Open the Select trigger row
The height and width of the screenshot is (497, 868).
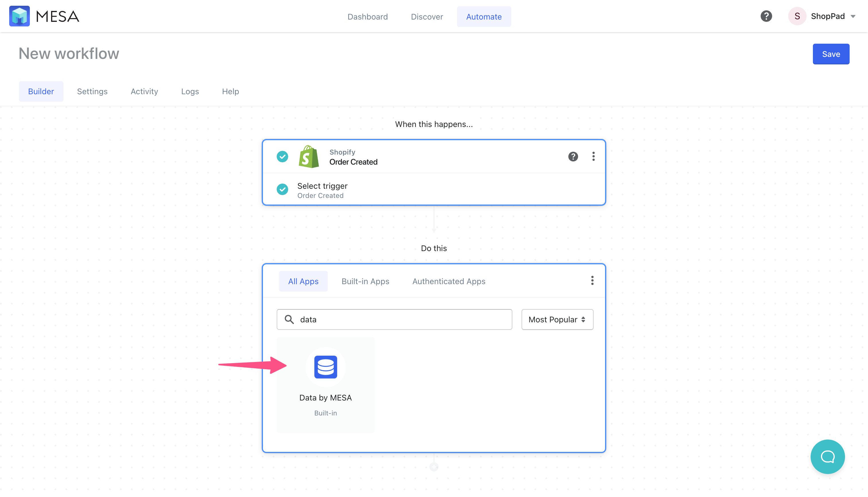tap(434, 189)
